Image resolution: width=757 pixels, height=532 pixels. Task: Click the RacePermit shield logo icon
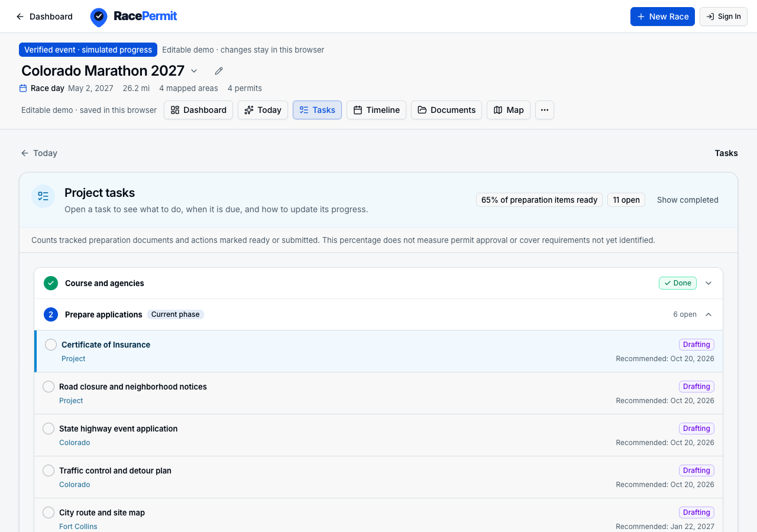[99, 17]
